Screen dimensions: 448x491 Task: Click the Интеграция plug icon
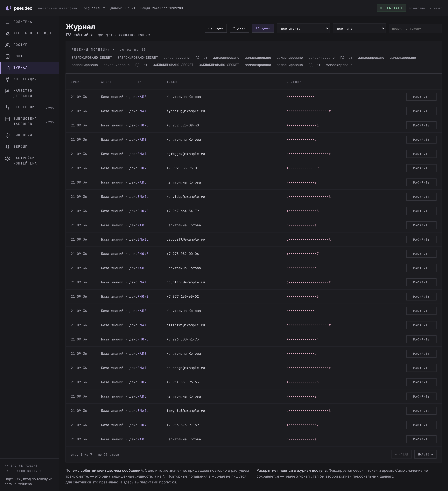[x=8, y=79]
